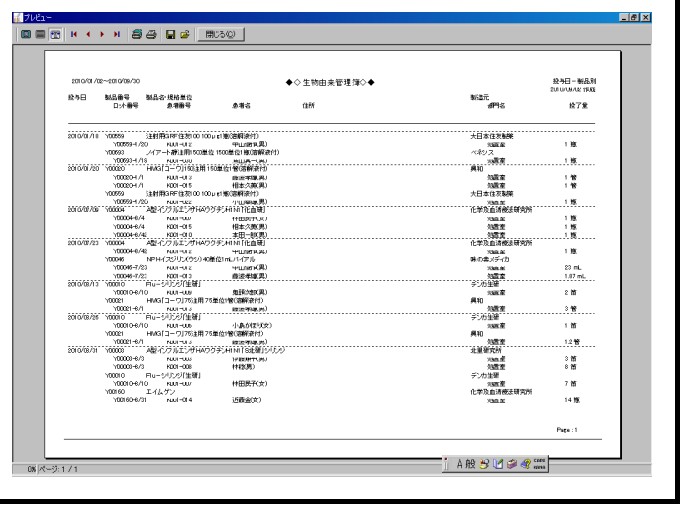
Task: Click the manufacturer ベネシス
Action: click(482, 152)
